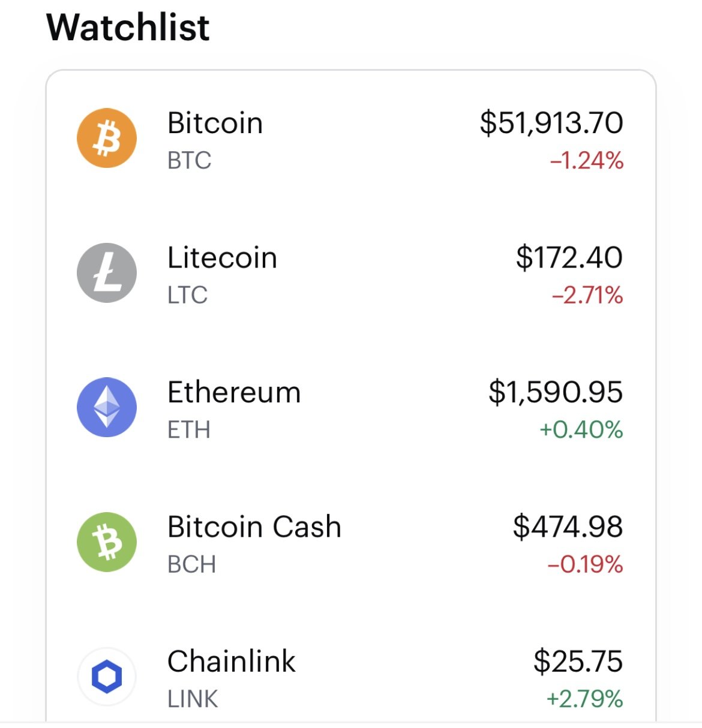The width and height of the screenshot is (702, 728).
Task: Tap the -1.24% Bitcoin change
Action: (587, 161)
